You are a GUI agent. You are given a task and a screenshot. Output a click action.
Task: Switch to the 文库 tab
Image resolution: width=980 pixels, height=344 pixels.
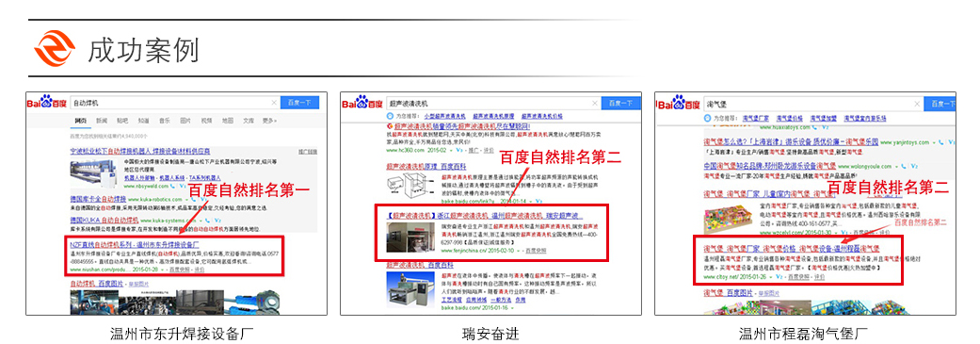pos(249,121)
